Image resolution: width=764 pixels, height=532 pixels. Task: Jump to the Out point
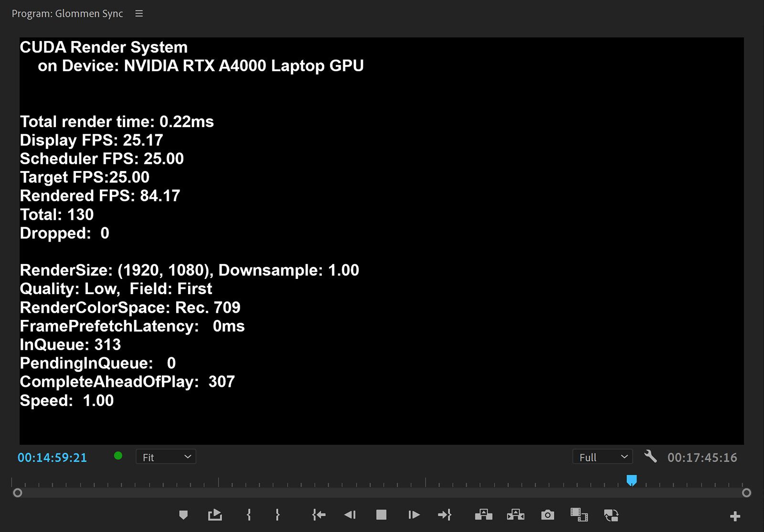pyautogui.click(x=445, y=515)
